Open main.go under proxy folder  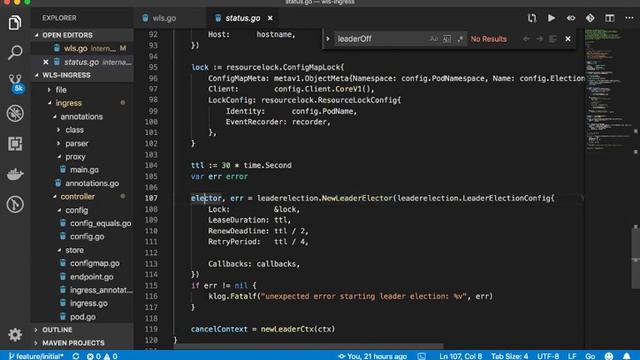[x=82, y=170]
